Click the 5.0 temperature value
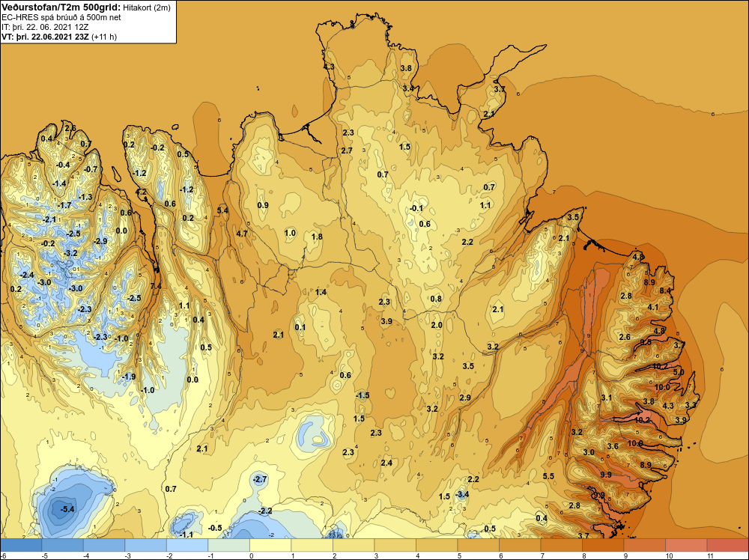The width and height of the screenshot is (749, 560). [679, 372]
